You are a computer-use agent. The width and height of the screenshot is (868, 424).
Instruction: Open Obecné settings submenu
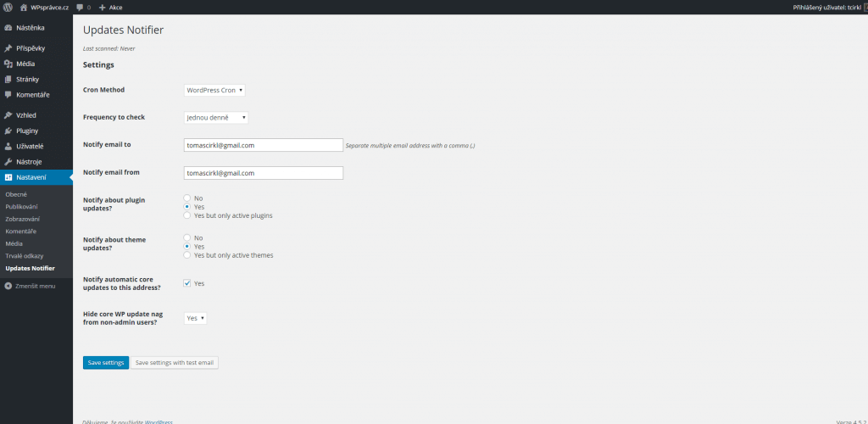[x=16, y=194]
